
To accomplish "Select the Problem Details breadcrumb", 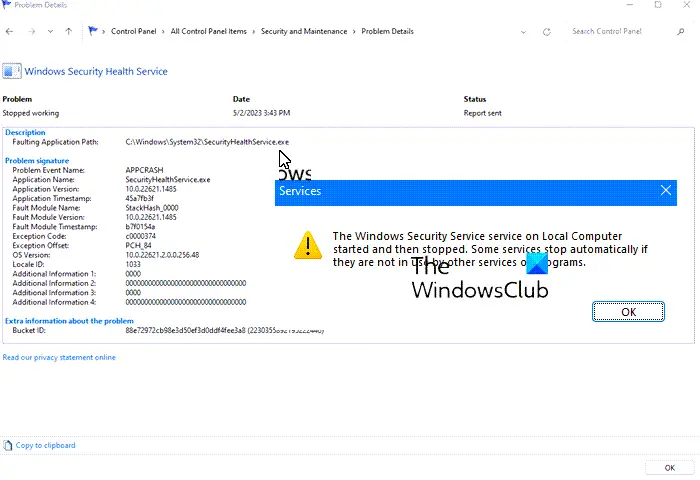I will coord(388,31).
